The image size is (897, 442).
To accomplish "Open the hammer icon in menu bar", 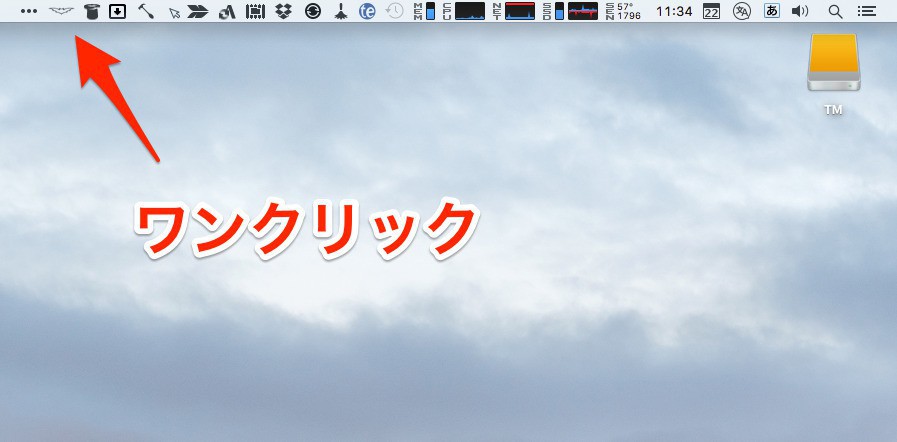I will [145, 12].
